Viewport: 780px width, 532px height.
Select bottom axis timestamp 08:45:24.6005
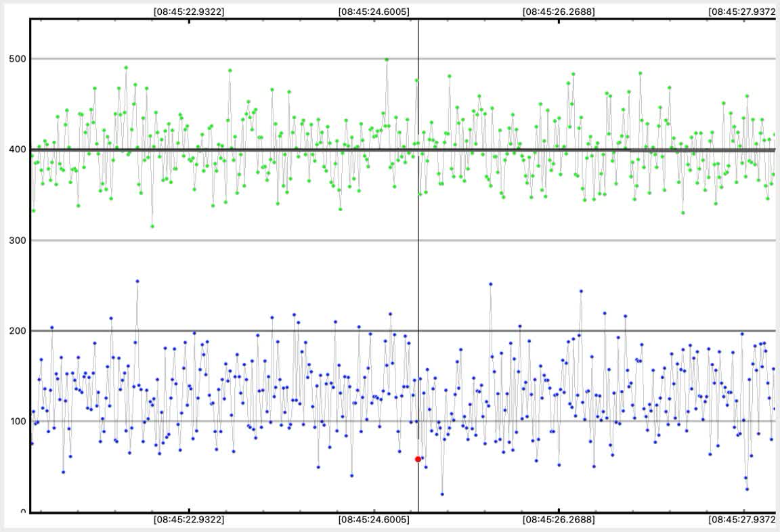374,520
